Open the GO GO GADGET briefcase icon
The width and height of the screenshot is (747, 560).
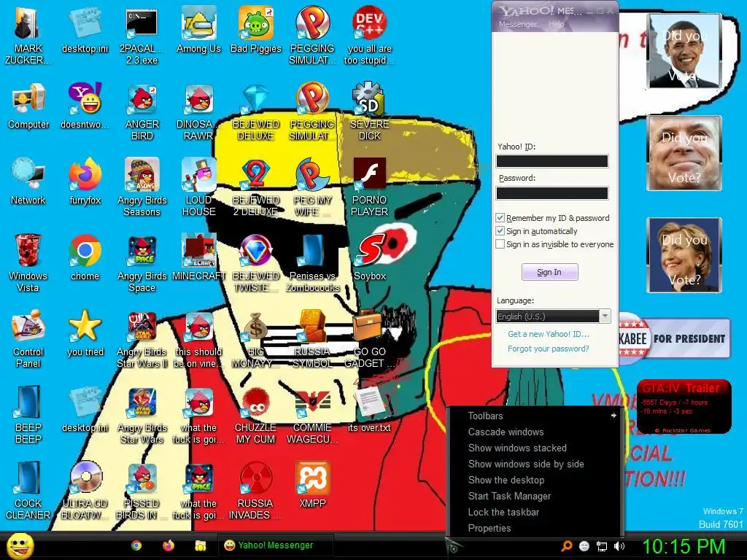[x=370, y=339]
